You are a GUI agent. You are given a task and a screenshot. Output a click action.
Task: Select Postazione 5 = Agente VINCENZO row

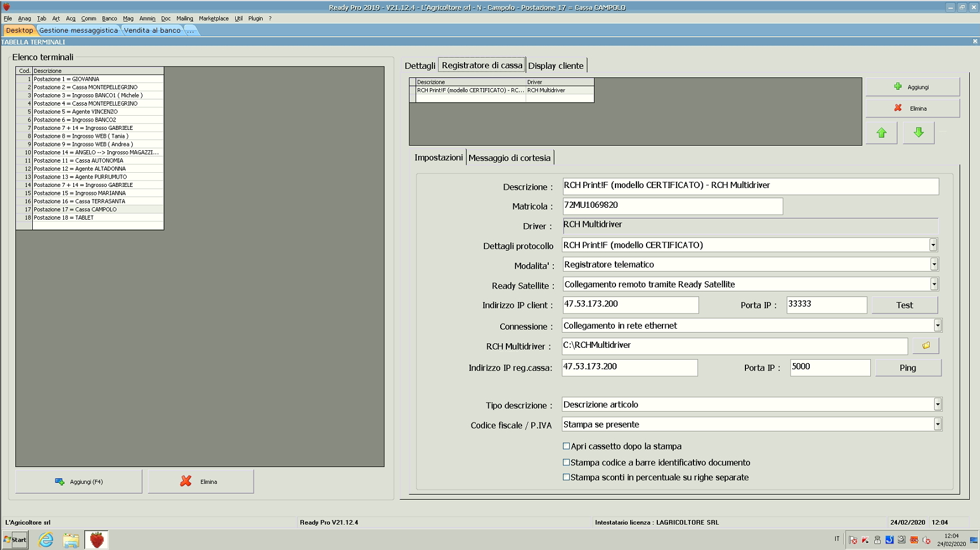pos(90,112)
